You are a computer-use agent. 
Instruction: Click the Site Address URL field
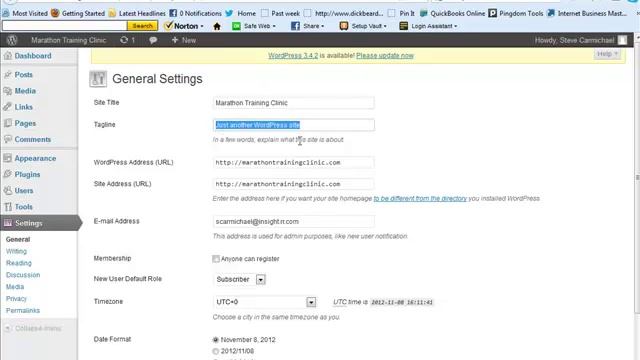293,184
